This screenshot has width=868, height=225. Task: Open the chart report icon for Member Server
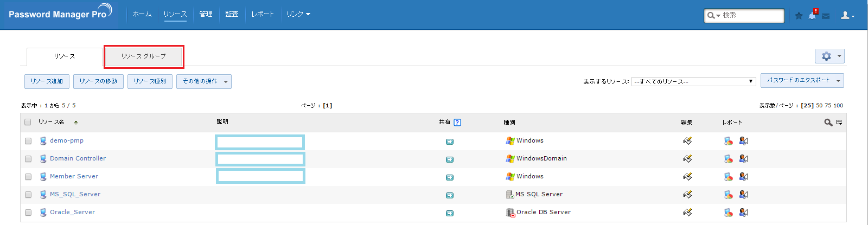(x=728, y=177)
